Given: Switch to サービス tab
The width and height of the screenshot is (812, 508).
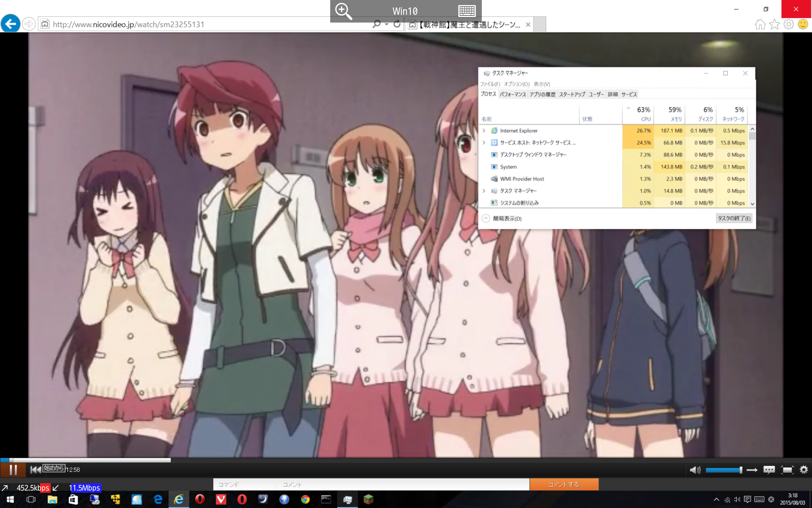Looking at the screenshot, I should tap(629, 94).
